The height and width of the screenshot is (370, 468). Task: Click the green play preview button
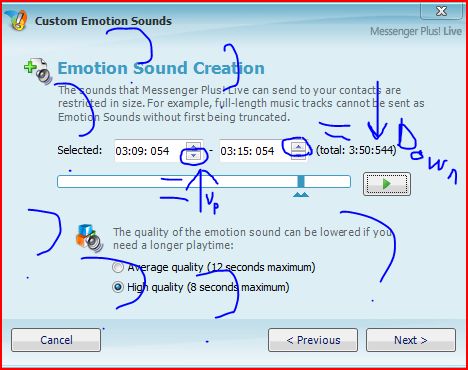pos(387,184)
